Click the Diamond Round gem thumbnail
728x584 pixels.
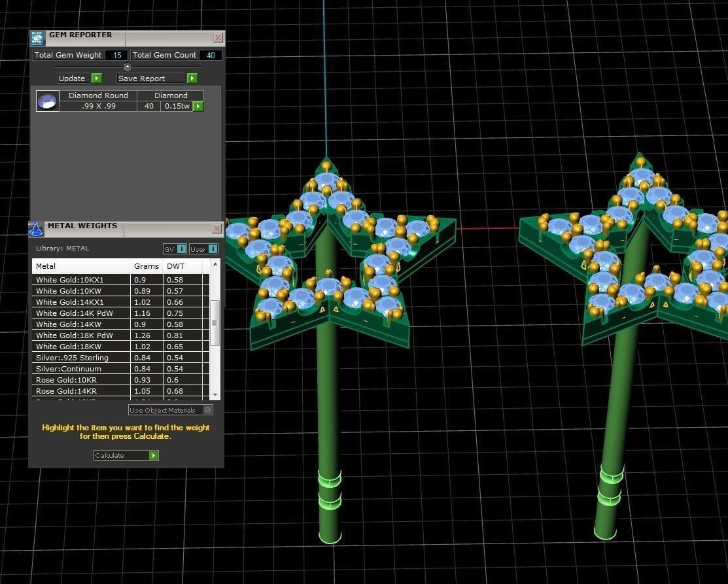coord(48,101)
